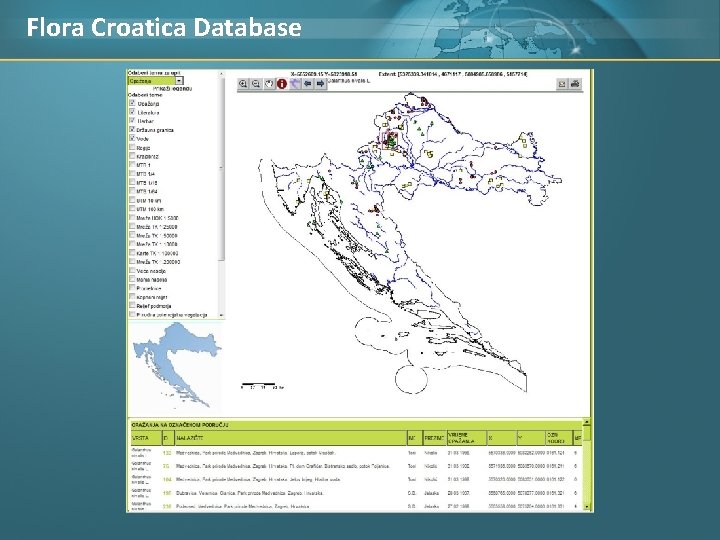
Task: Open observation record ID 104 link
Action: click(x=167, y=479)
